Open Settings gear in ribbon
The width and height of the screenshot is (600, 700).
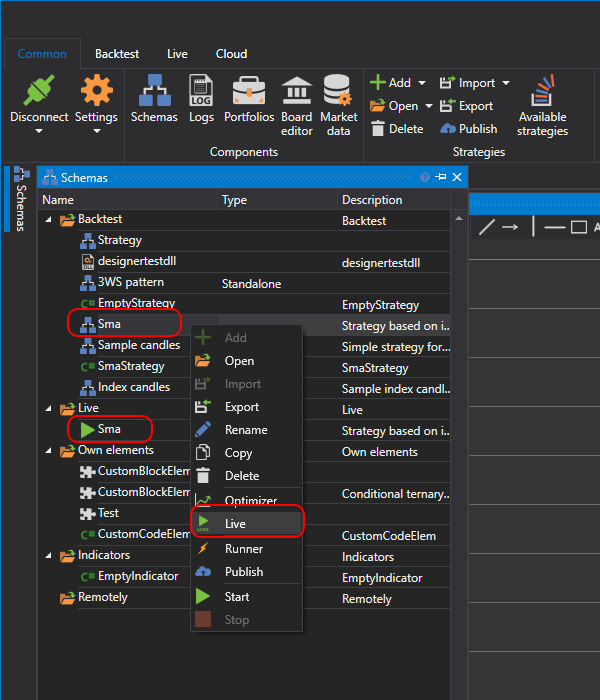96,90
